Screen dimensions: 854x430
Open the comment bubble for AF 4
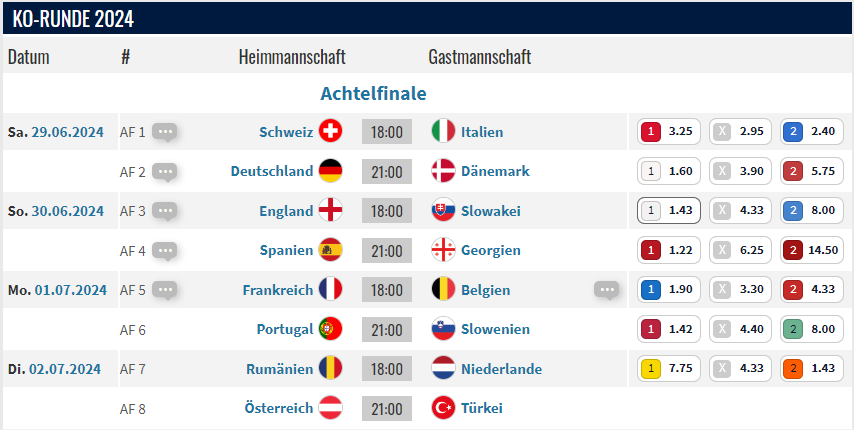pos(165,250)
